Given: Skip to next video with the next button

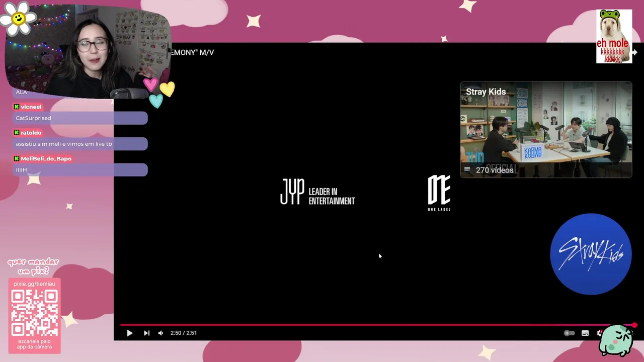Looking at the screenshot, I should tap(146, 333).
